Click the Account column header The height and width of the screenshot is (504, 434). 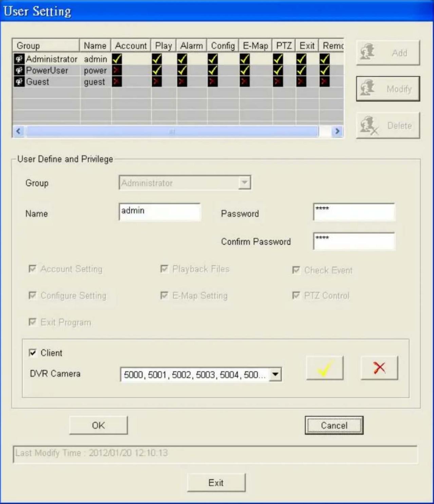click(131, 46)
